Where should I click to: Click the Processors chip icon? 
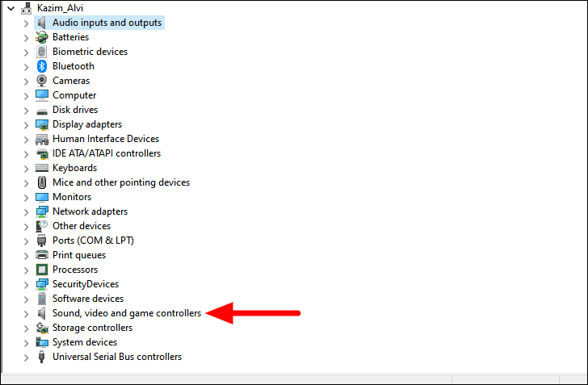42,270
